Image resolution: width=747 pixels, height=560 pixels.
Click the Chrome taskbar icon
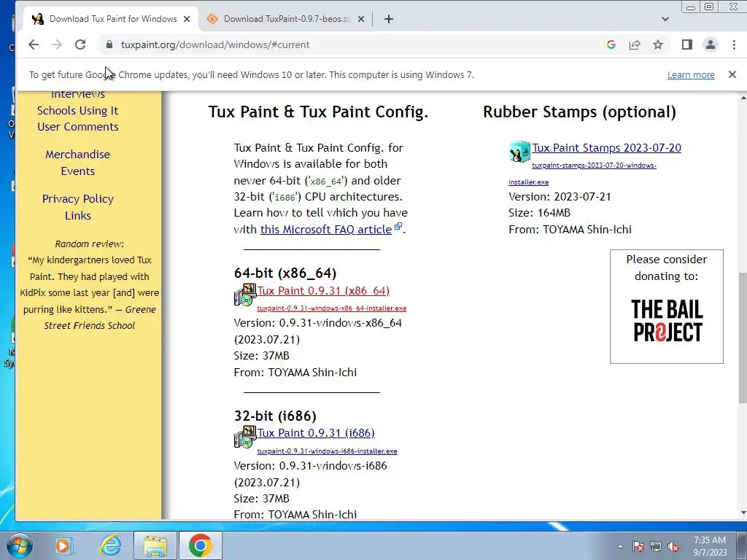coord(200,545)
